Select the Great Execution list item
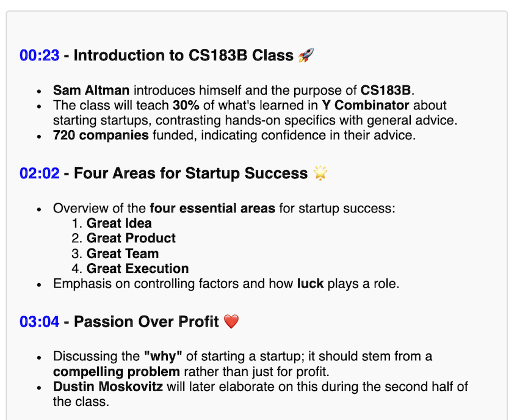 [x=137, y=269]
